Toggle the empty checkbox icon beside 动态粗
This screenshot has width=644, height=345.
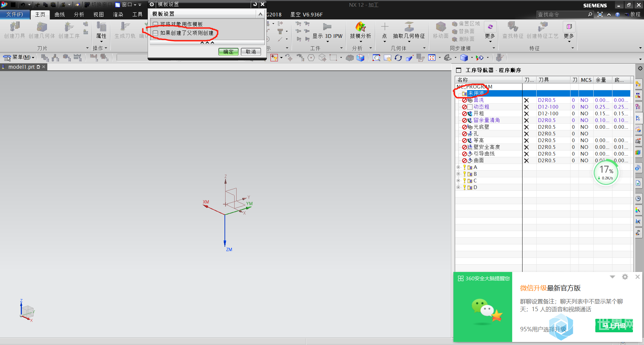pyautogui.click(x=470, y=107)
